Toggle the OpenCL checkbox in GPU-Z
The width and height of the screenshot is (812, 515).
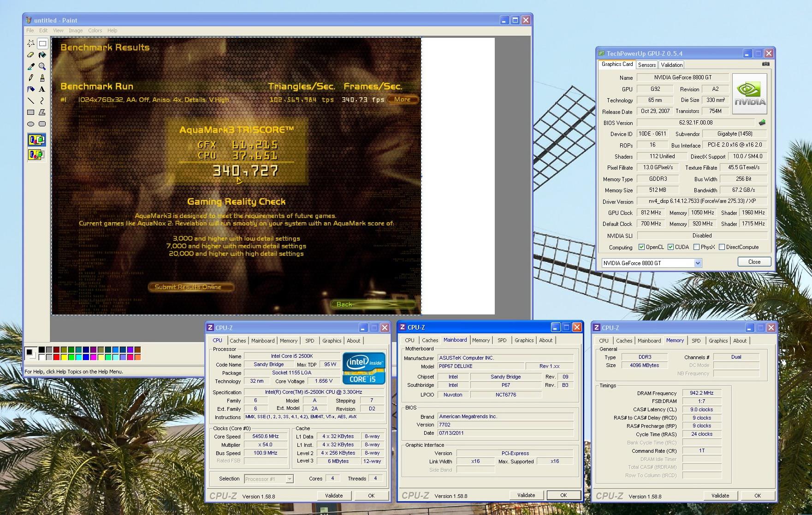point(641,247)
